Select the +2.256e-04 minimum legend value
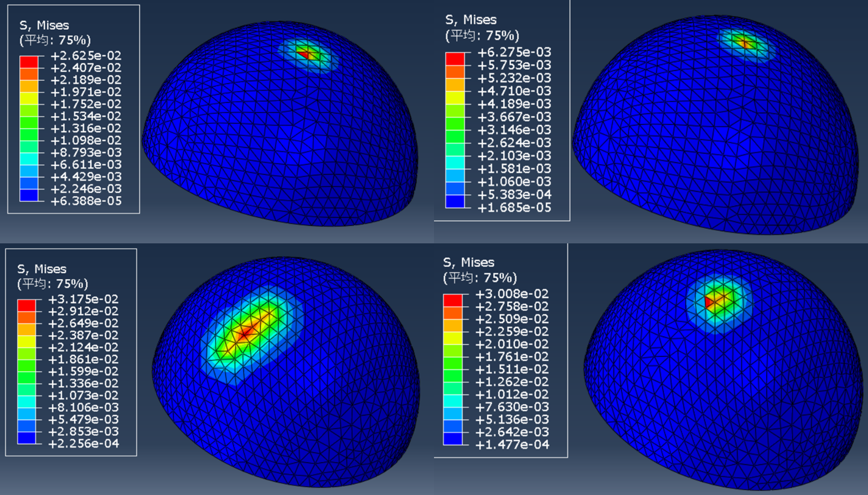Image resolution: width=868 pixels, height=495 pixels. 84,444
